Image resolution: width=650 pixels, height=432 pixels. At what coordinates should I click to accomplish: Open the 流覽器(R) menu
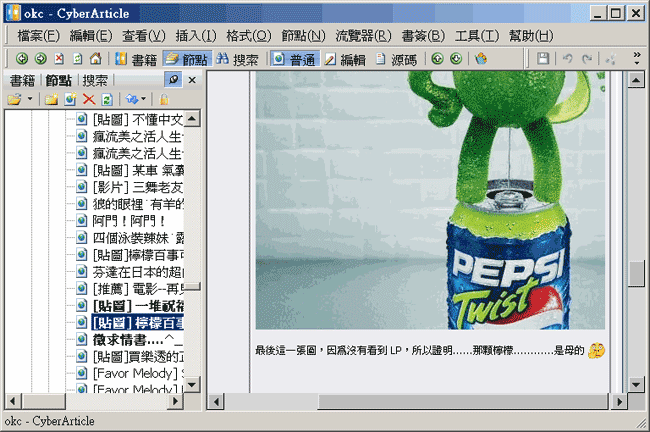point(364,36)
